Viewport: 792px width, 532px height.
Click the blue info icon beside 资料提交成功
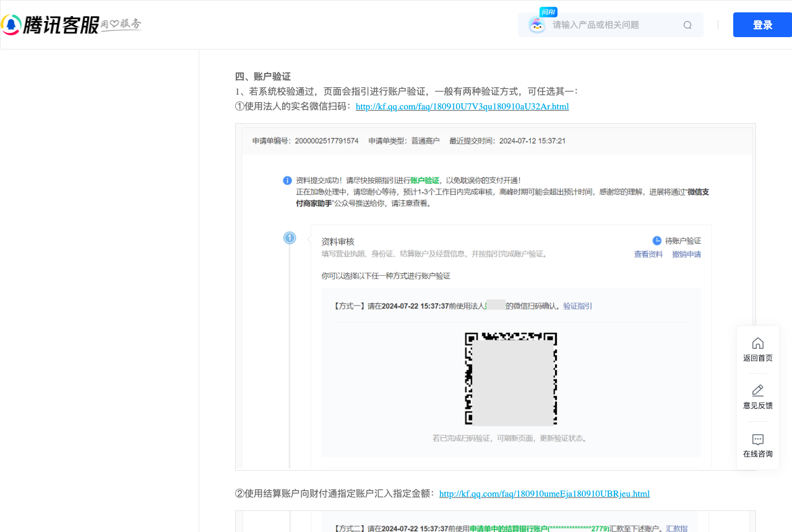coord(287,181)
